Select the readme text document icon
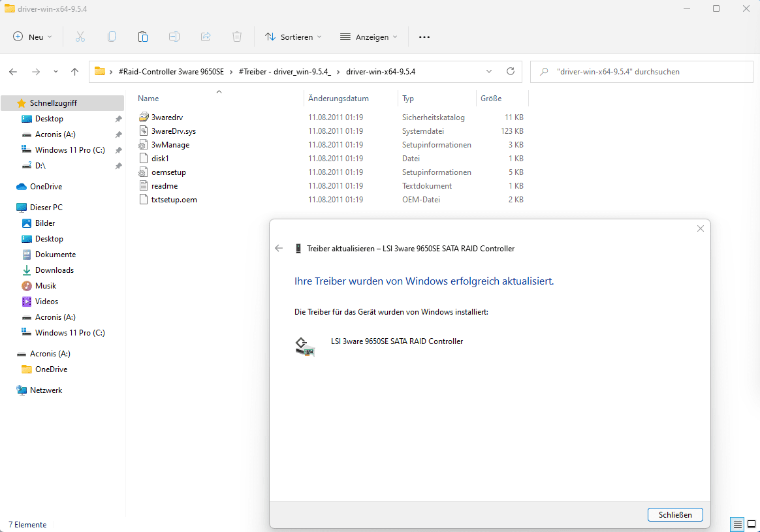This screenshot has width=760, height=532. click(x=143, y=185)
